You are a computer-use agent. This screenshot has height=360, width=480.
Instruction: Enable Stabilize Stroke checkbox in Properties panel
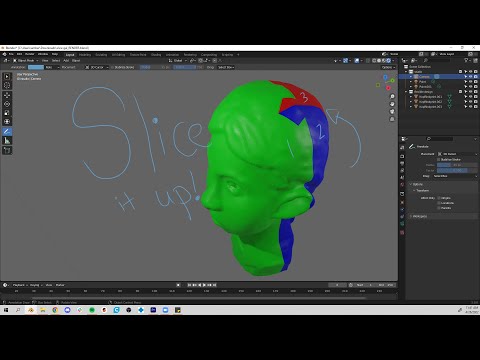[x=439, y=159]
